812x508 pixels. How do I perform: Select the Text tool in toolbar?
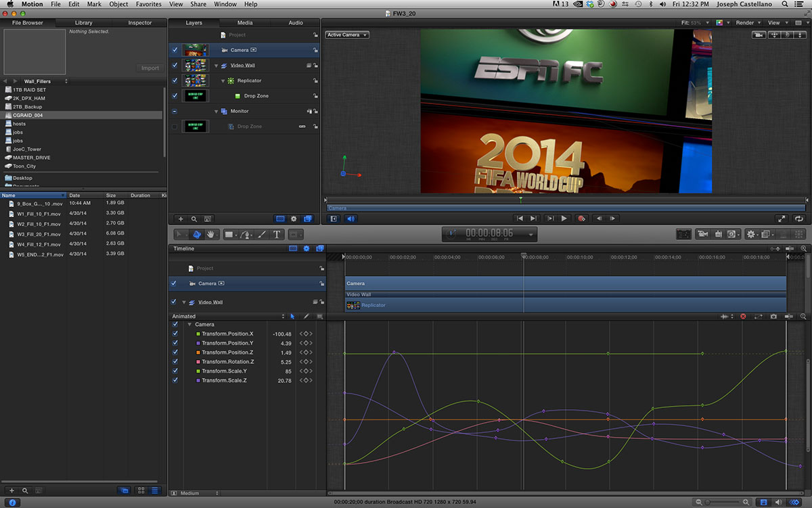(277, 234)
